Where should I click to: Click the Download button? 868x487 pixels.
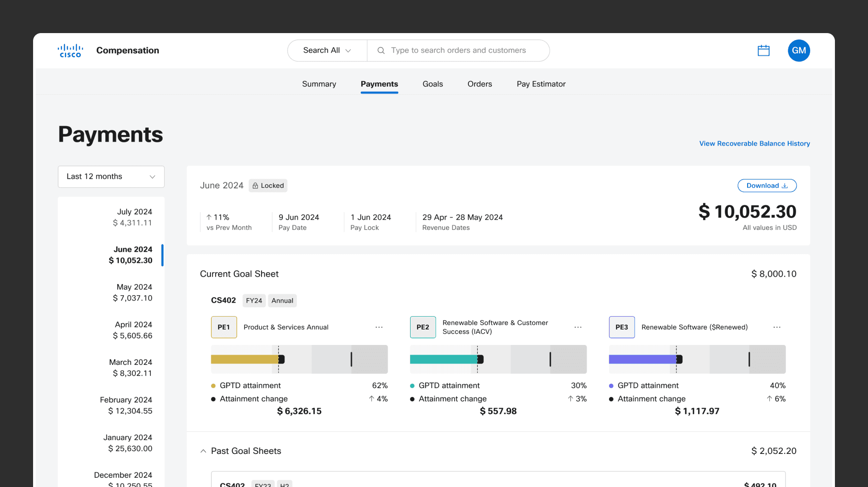click(767, 186)
